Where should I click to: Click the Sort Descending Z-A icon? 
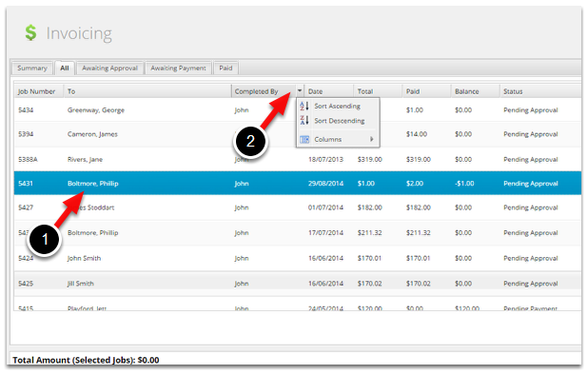coord(304,120)
